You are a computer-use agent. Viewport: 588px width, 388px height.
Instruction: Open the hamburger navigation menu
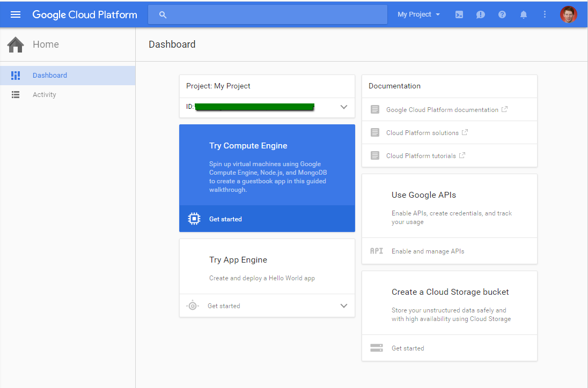click(16, 14)
